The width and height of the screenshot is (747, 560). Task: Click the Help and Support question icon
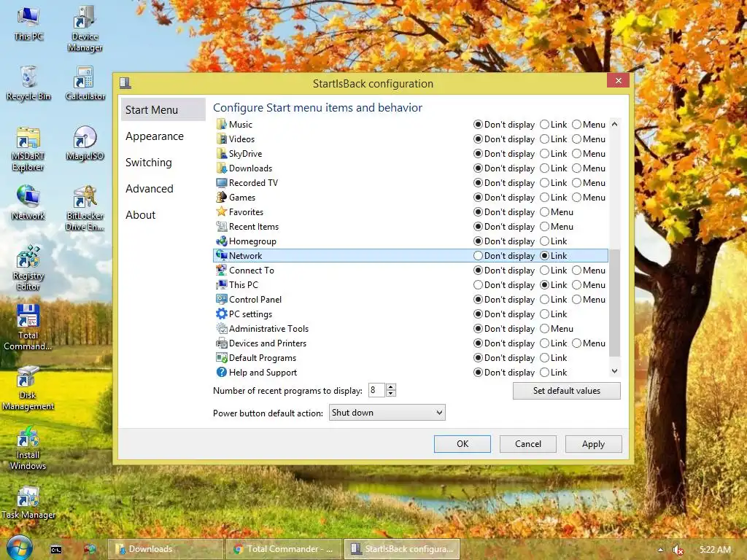pyautogui.click(x=222, y=373)
